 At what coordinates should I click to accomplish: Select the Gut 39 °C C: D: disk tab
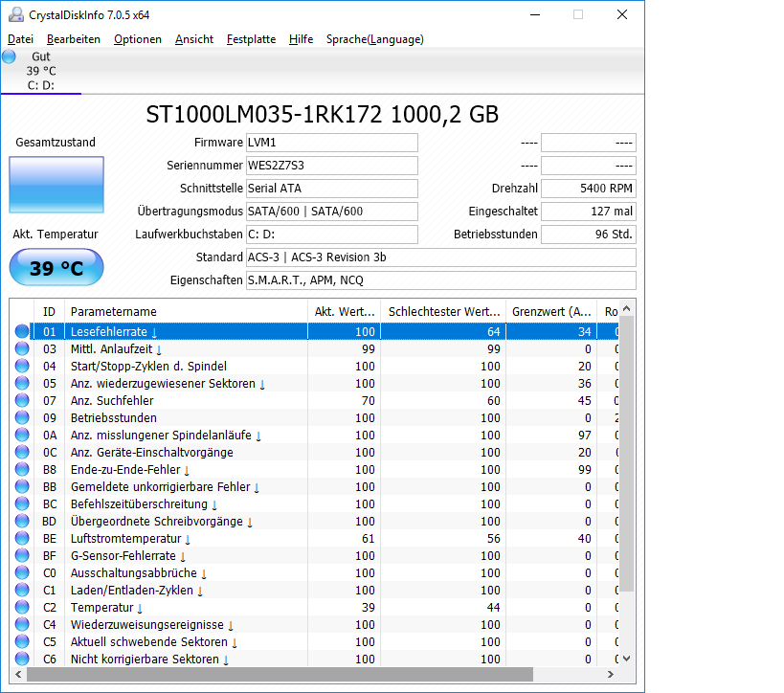41,71
